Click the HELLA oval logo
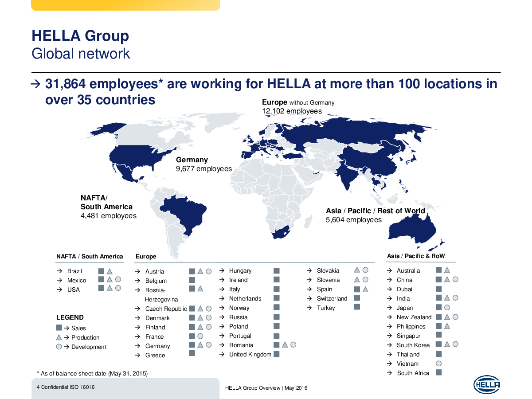 click(x=487, y=384)
